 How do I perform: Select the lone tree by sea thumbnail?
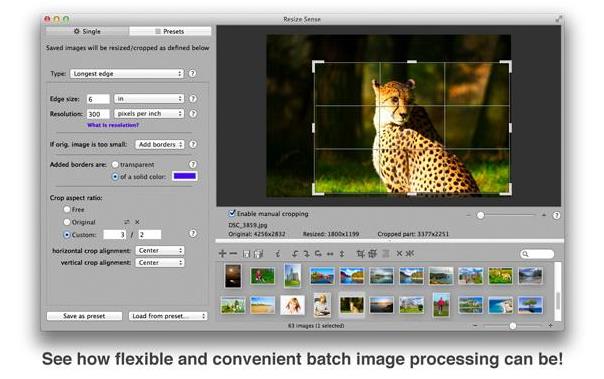tap(530, 305)
